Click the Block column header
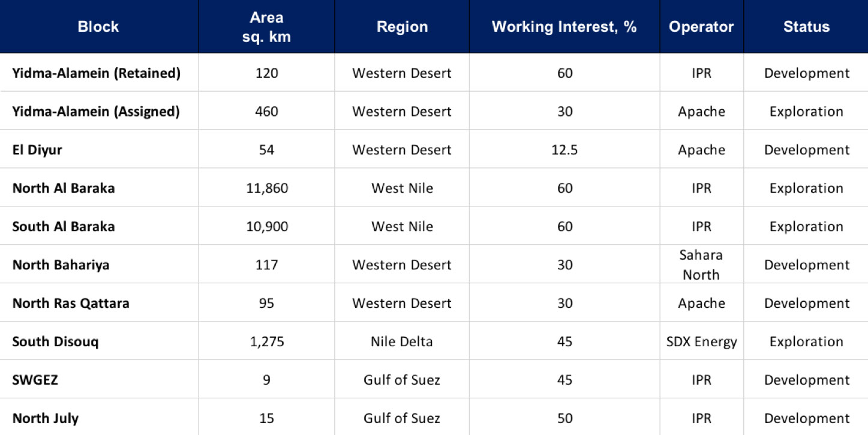The image size is (868, 435). coord(98,27)
